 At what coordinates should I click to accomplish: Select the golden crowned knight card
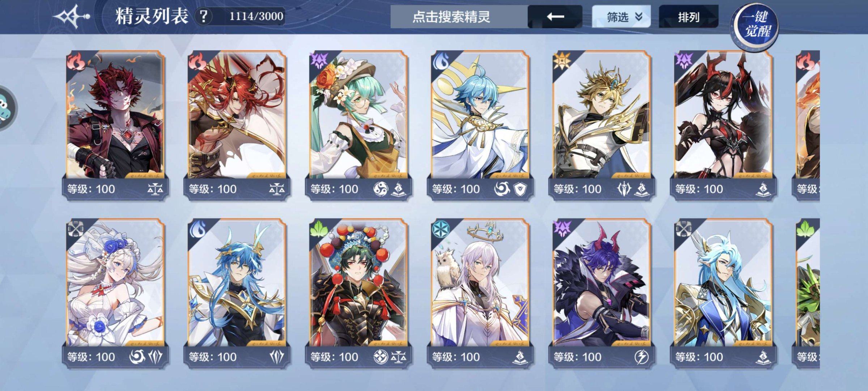click(x=601, y=125)
